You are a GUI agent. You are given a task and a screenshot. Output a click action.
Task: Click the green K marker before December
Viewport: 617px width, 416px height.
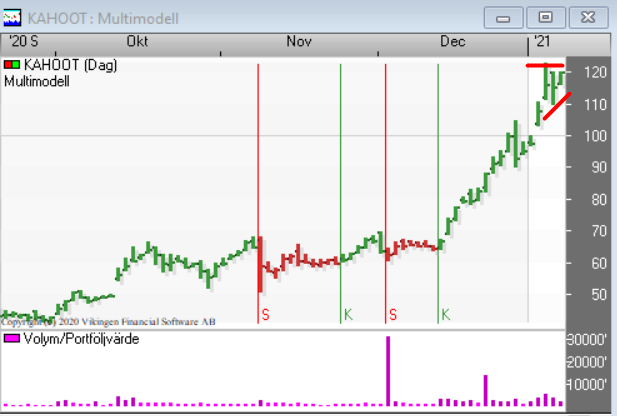(x=445, y=314)
